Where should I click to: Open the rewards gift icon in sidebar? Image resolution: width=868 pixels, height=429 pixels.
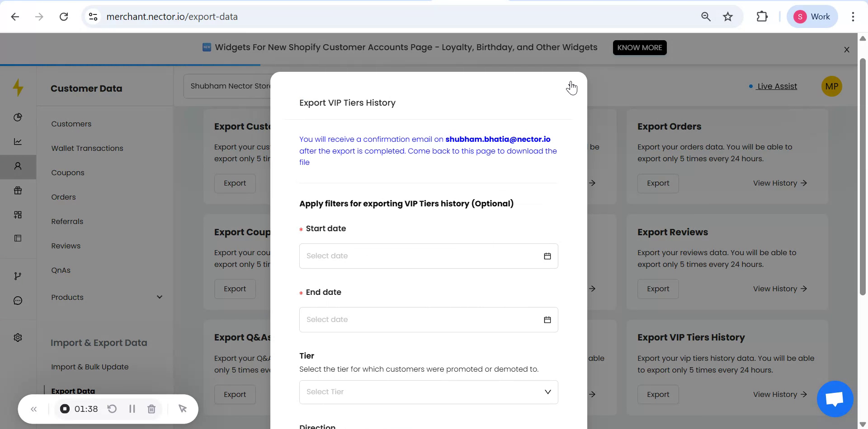click(18, 190)
